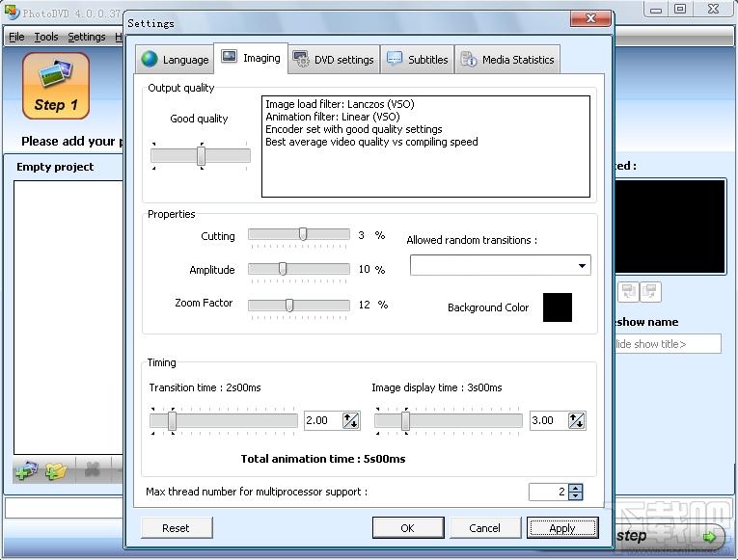This screenshot has width=738, height=560.
Task: Click the max thread number field
Action: 548,492
